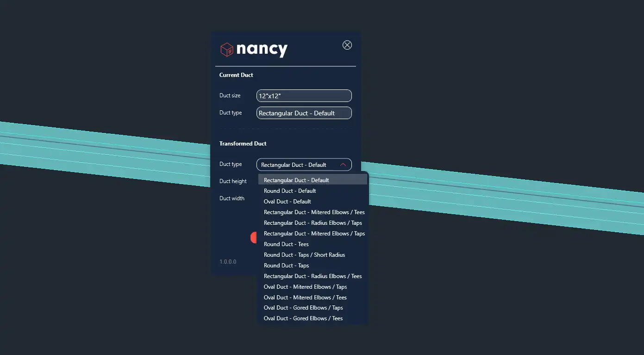Click the nancy cube logo icon

click(x=227, y=50)
